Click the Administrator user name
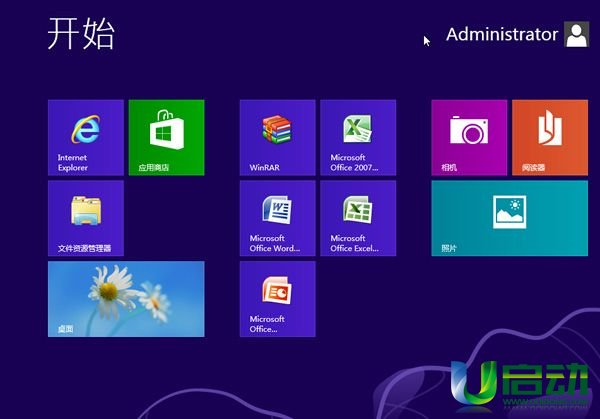This screenshot has width=600, height=419. (x=502, y=34)
